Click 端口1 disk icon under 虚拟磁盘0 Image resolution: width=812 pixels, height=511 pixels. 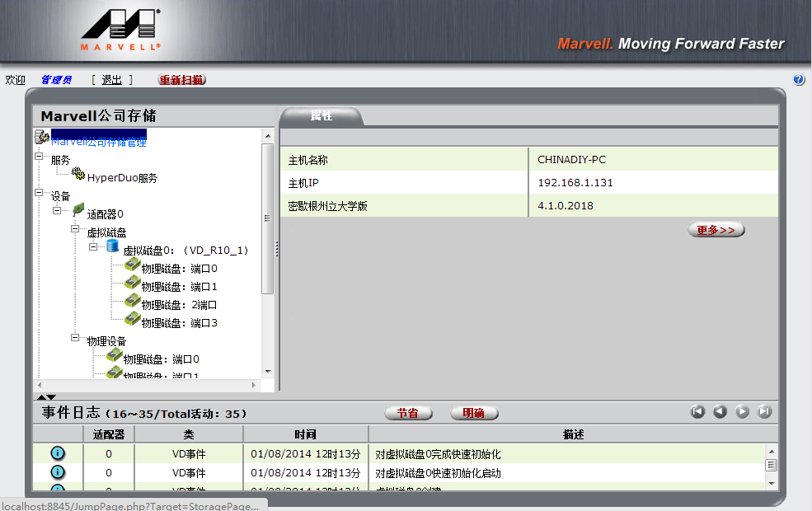point(133,283)
